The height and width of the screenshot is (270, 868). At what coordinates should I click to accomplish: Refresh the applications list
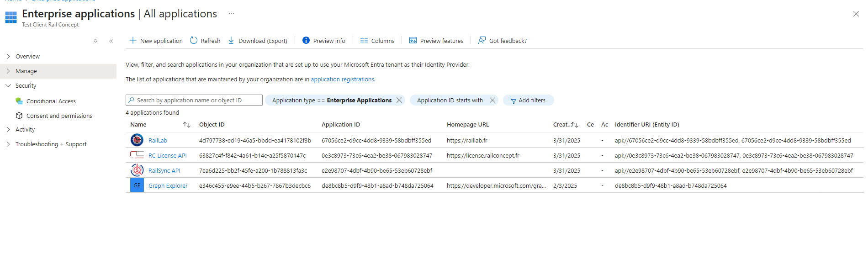205,41
